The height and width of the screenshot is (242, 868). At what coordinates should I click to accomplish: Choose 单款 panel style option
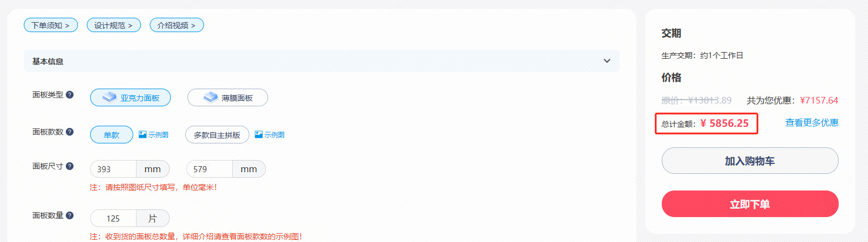(112, 135)
